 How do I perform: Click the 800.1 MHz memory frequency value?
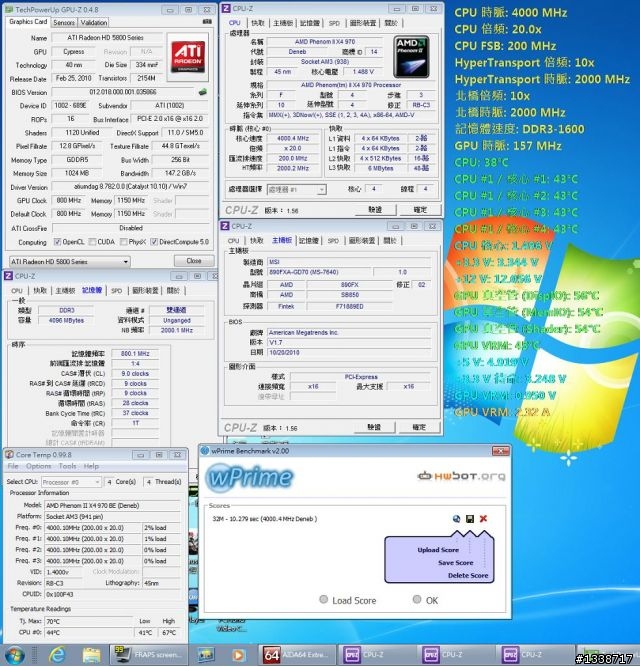[x=134, y=353]
